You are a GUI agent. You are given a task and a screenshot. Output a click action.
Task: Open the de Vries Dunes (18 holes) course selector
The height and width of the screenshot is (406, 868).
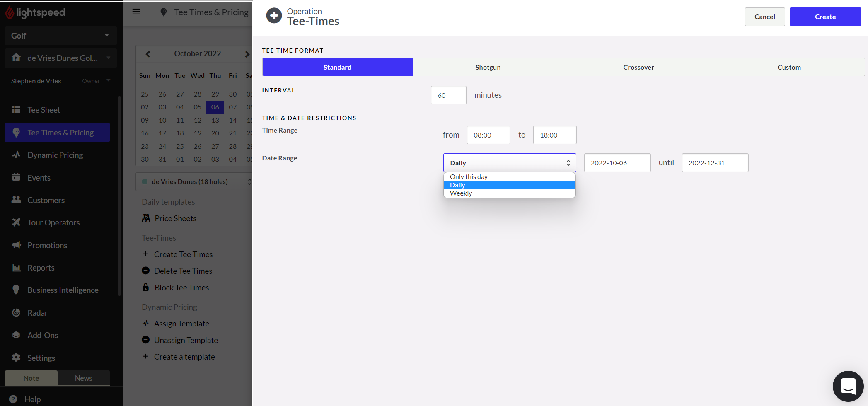(x=195, y=181)
